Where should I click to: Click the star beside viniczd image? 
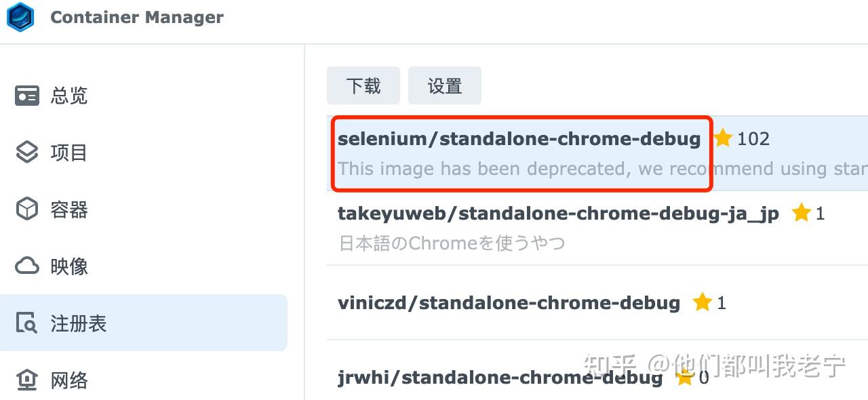point(703,302)
